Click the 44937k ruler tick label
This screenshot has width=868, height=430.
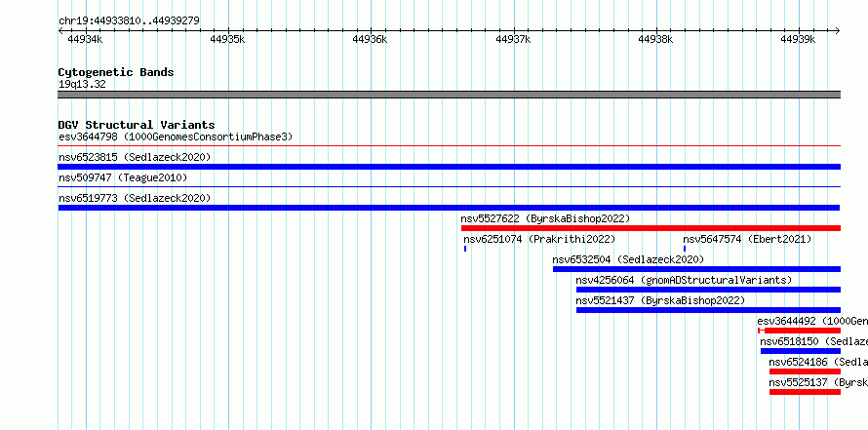coord(513,39)
